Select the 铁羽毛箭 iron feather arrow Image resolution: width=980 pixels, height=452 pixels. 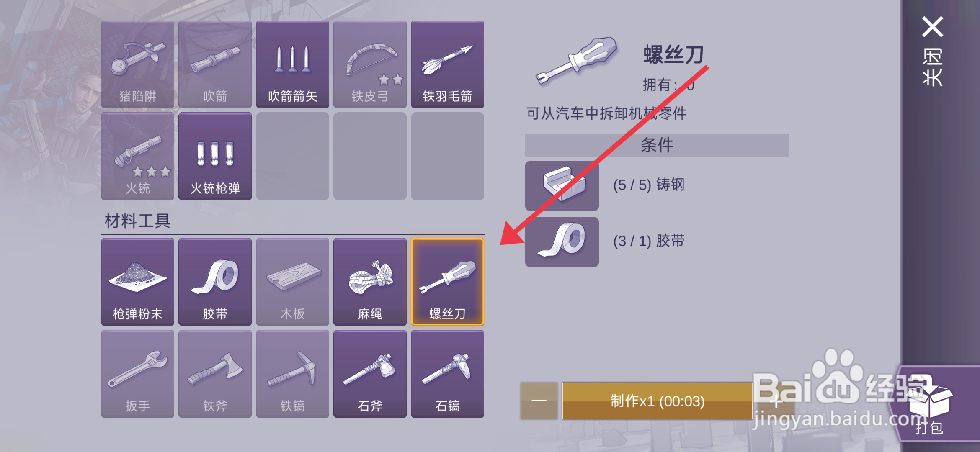(447, 65)
